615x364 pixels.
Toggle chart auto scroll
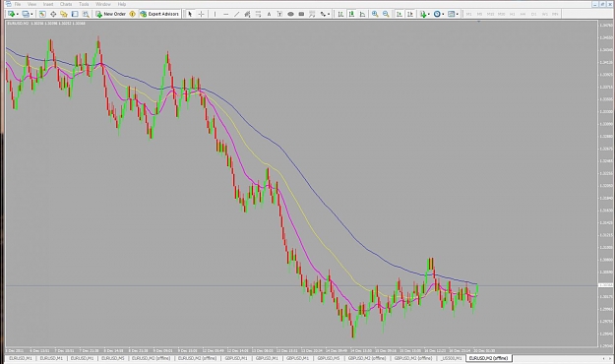click(x=400, y=14)
